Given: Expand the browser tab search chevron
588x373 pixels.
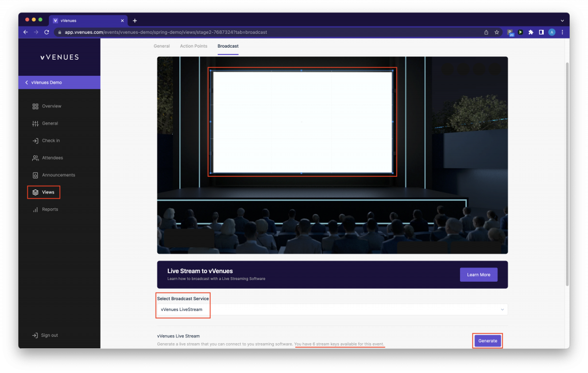Looking at the screenshot, I should pos(562,21).
